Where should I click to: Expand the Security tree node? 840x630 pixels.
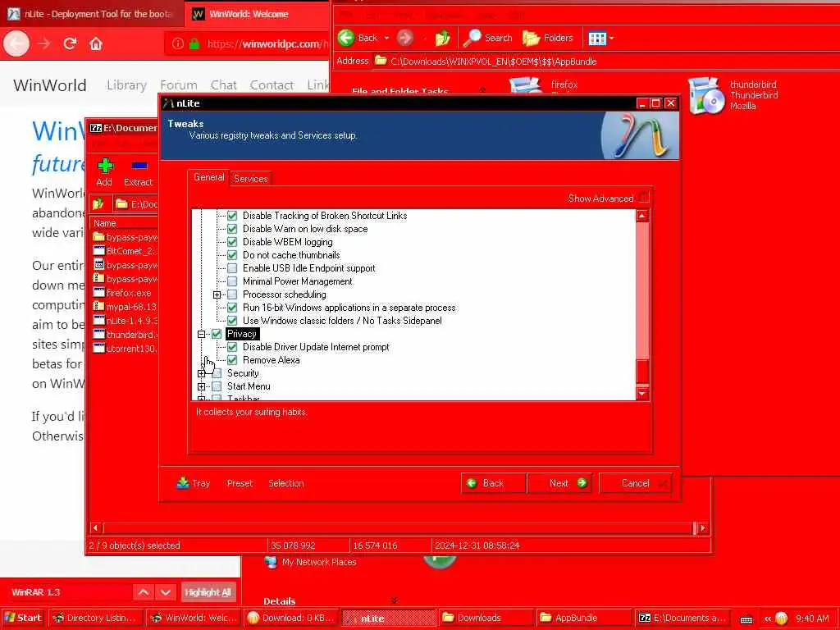202,373
